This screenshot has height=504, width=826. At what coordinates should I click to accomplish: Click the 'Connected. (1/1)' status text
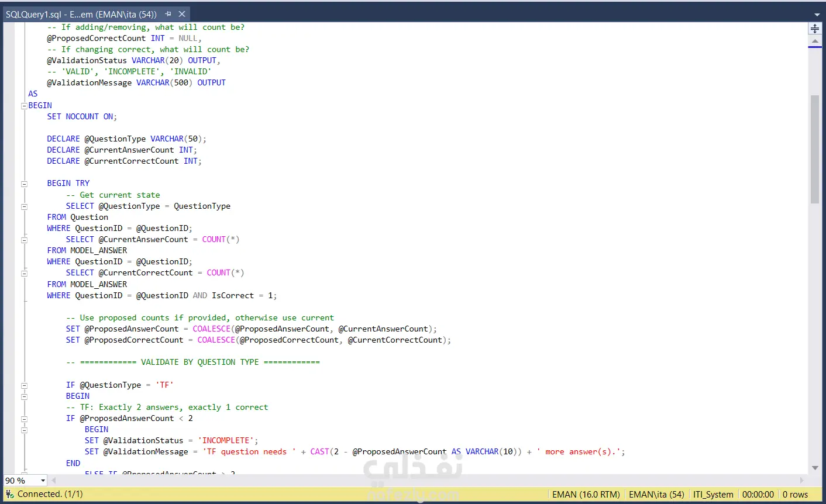[50, 494]
